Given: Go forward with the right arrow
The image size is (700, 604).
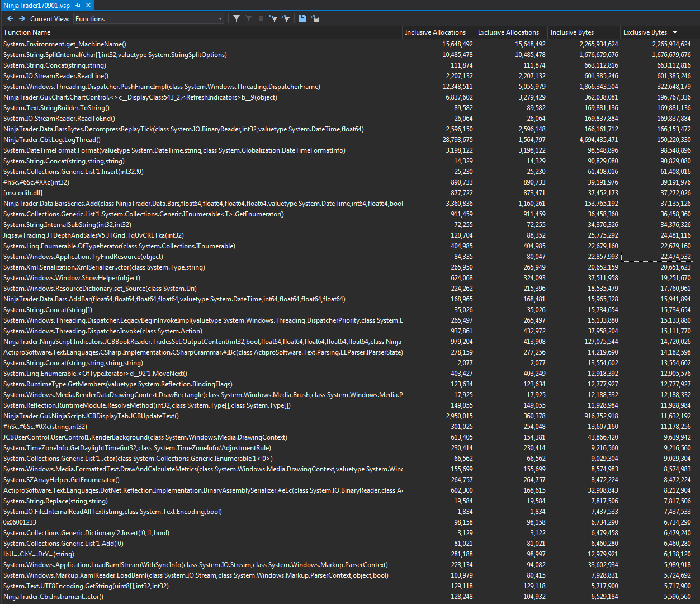Looking at the screenshot, I should coord(22,18).
